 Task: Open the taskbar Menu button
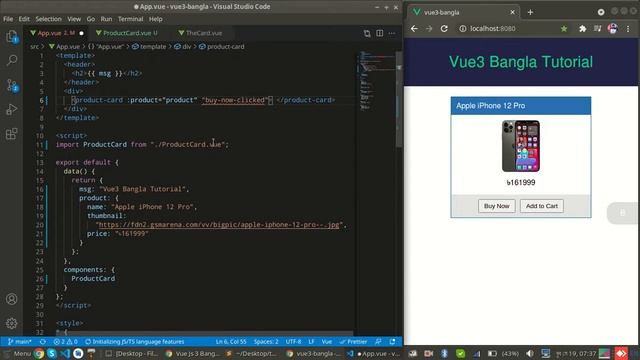(17, 353)
